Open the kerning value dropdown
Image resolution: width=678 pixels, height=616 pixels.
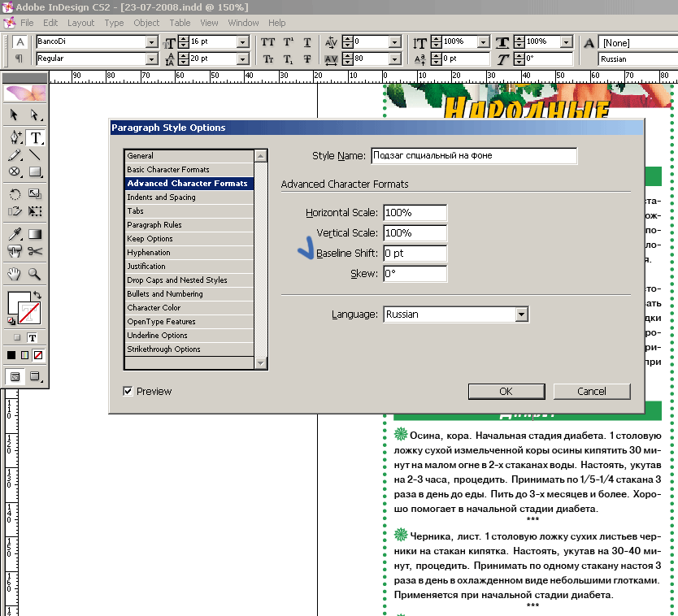[x=394, y=42]
